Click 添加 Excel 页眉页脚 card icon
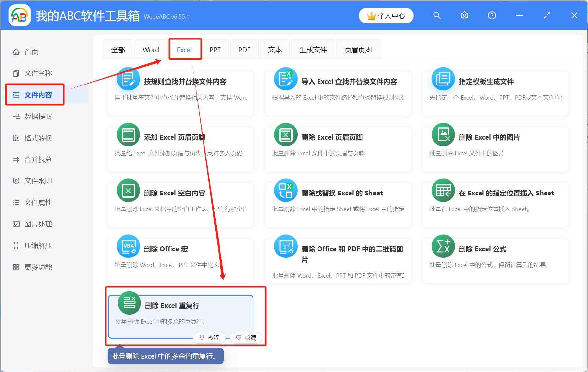 (x=128, y=135)
